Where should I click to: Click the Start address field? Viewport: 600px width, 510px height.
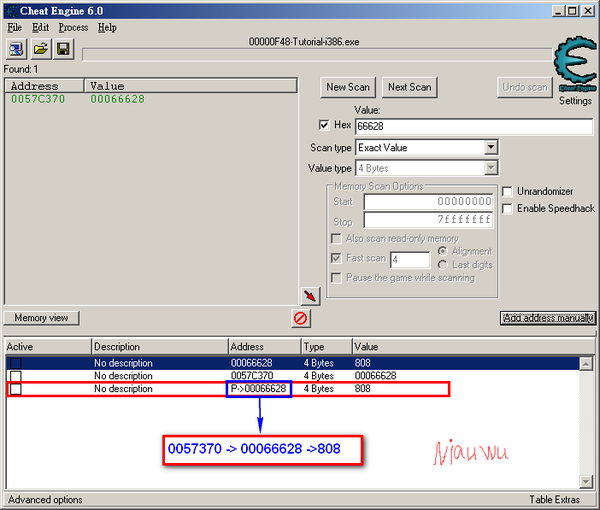pos(428,202)
